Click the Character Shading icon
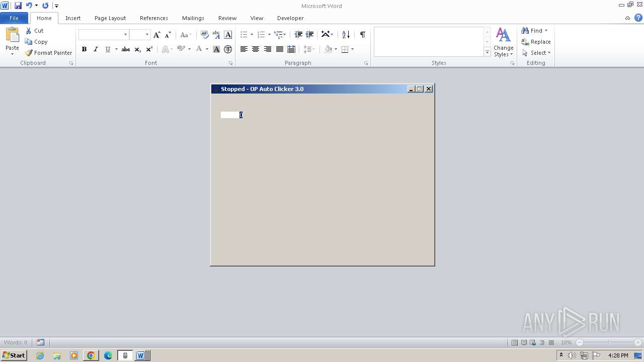Viewport: 644px width, 362px height. [216, 49]
